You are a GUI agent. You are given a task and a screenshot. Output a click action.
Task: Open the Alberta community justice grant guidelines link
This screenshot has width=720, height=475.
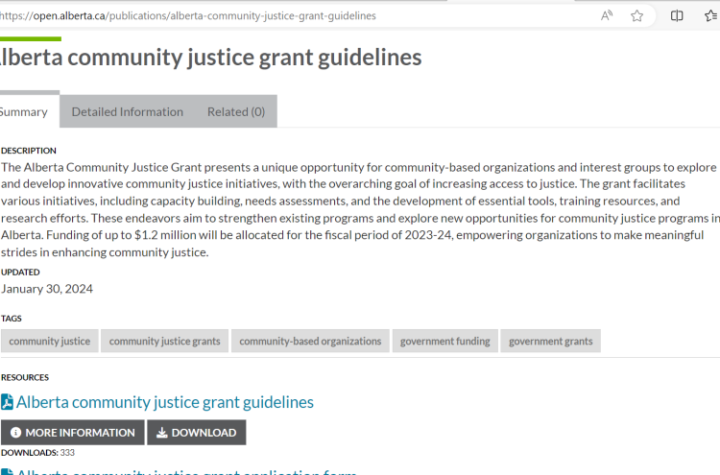[x=165, y=402]
